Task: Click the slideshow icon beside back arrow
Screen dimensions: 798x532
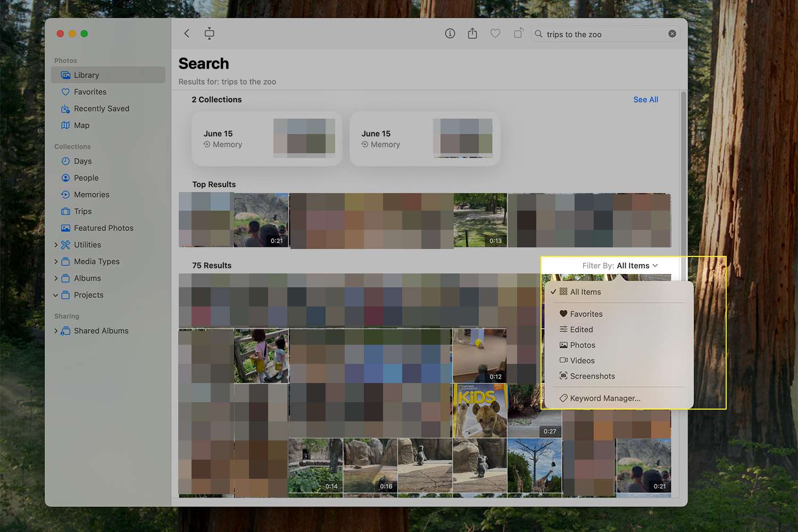Action: click(x=210, y=34)
